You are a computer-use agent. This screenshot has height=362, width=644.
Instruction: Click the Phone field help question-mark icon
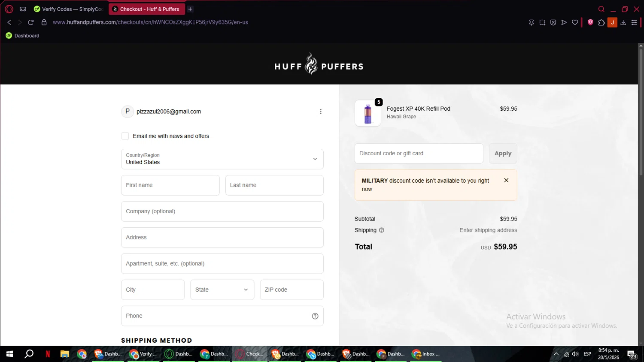point(315,316)
